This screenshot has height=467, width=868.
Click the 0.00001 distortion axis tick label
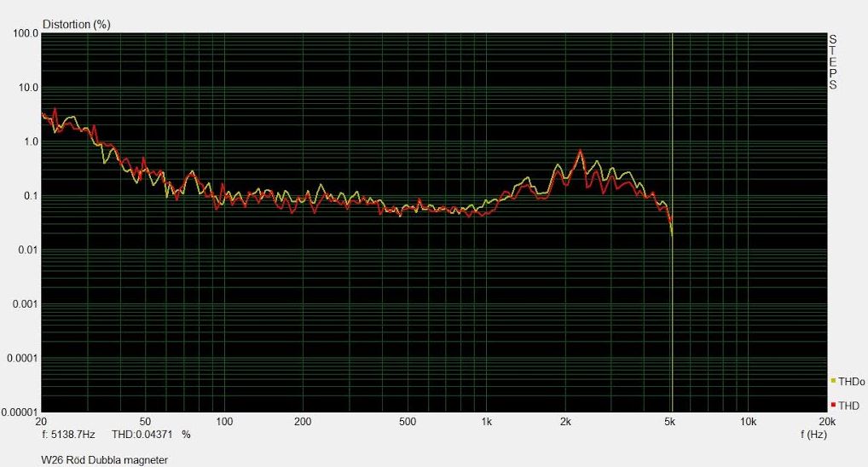(20, 412)
